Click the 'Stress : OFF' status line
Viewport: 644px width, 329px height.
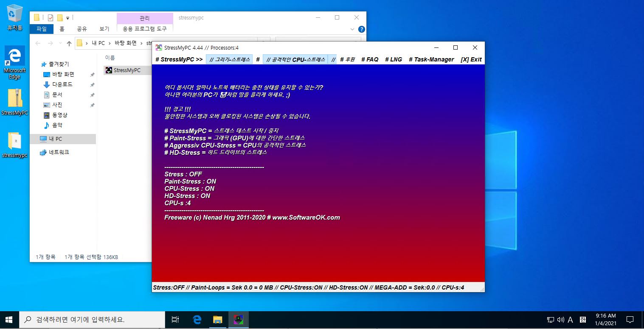point(183,174)
